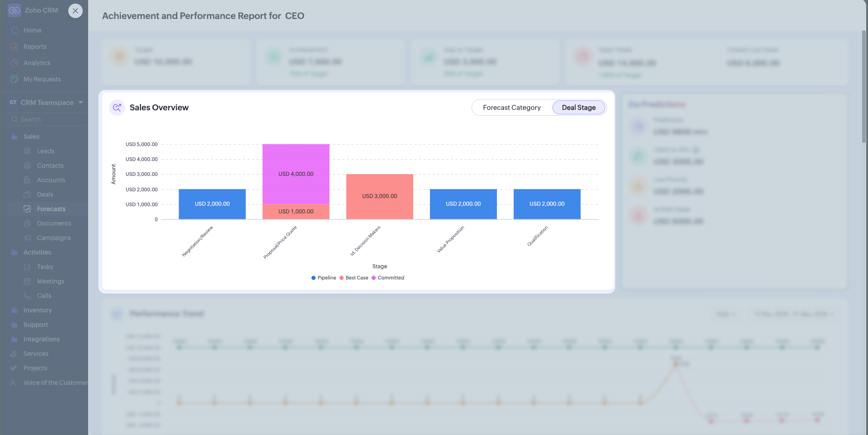Expand the Inventory folder
This screenshot has width=868, height=435.
(38, 310)
